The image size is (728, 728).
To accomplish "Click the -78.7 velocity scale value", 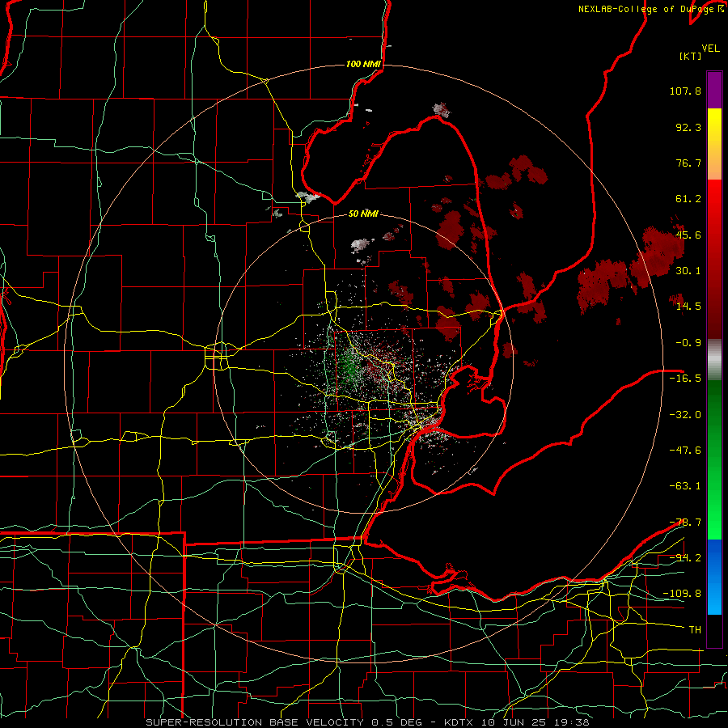I will (685, 523).
